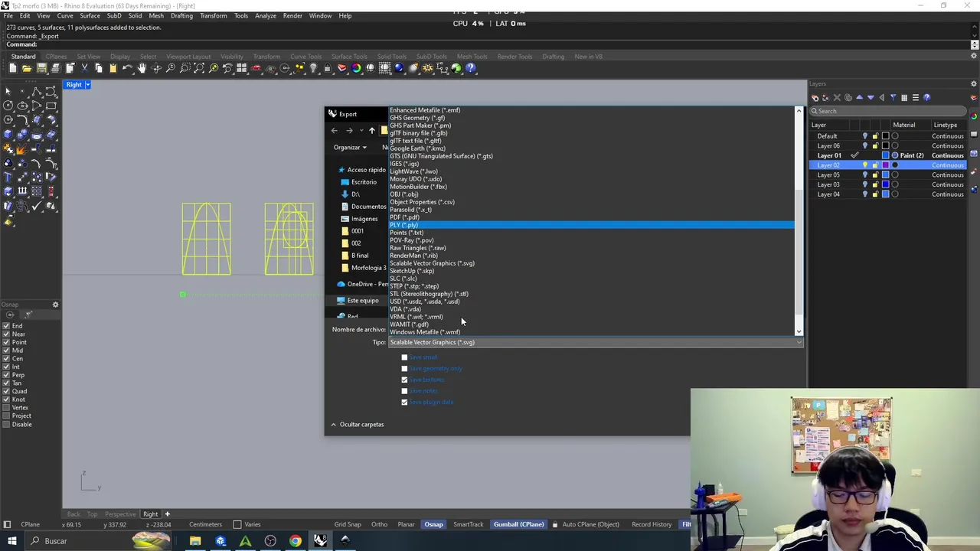Toggle Ortho in status bar
The width and height of the screenshot is (980, 551).
pyautogui.click(x=379, y=524)
